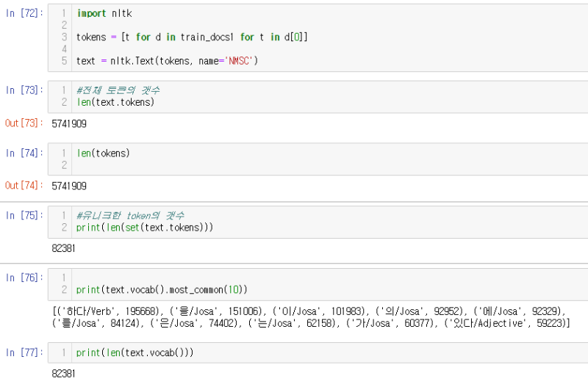Click the Out[73] prompt label

tap(22, 123)
